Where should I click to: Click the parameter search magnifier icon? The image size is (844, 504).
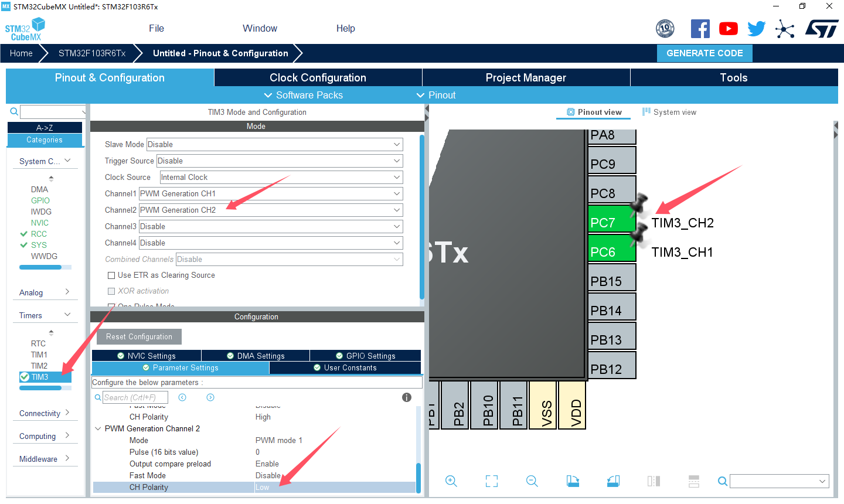point(98,397)
